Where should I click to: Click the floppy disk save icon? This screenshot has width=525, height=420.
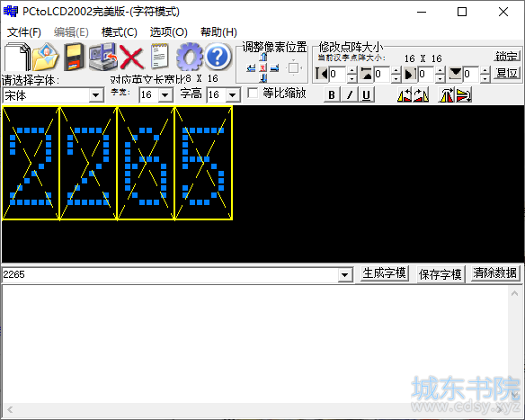pyautogui.click(x=74, y=57)
